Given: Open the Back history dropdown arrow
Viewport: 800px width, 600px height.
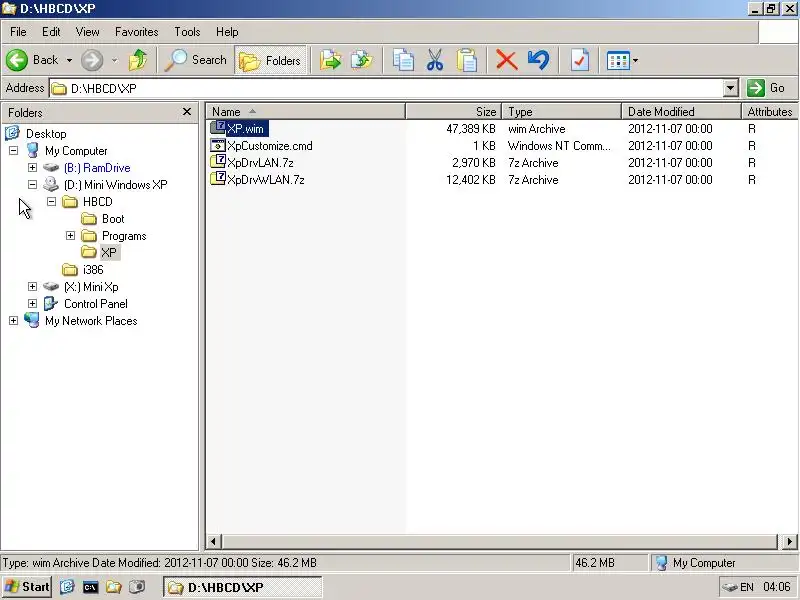Looking at the screenshot, I should [69, 60].
